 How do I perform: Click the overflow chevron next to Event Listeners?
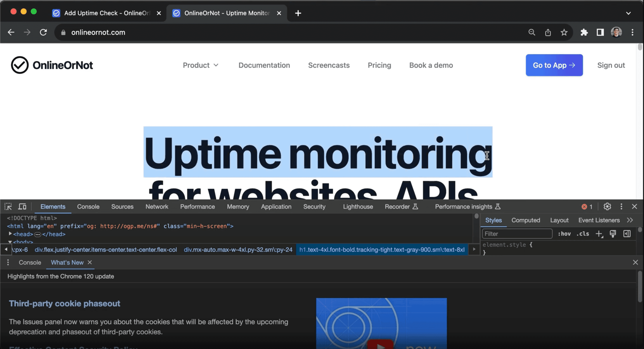coord(630,220)
